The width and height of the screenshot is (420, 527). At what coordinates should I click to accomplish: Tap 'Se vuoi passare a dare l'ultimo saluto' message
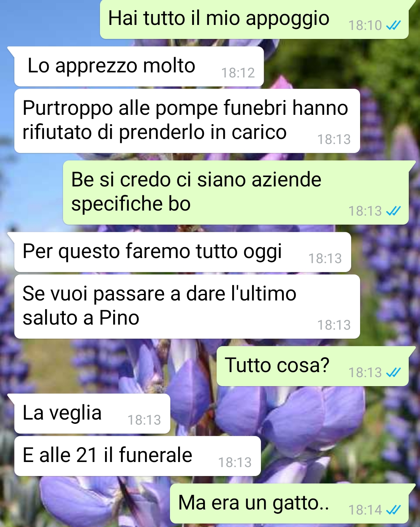187,306
